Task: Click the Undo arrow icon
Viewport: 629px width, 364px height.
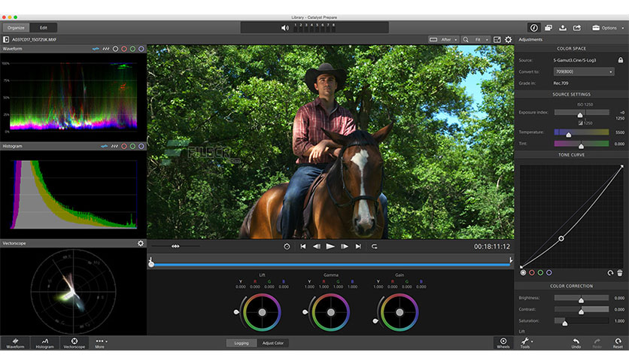Action: coord(576,343)
